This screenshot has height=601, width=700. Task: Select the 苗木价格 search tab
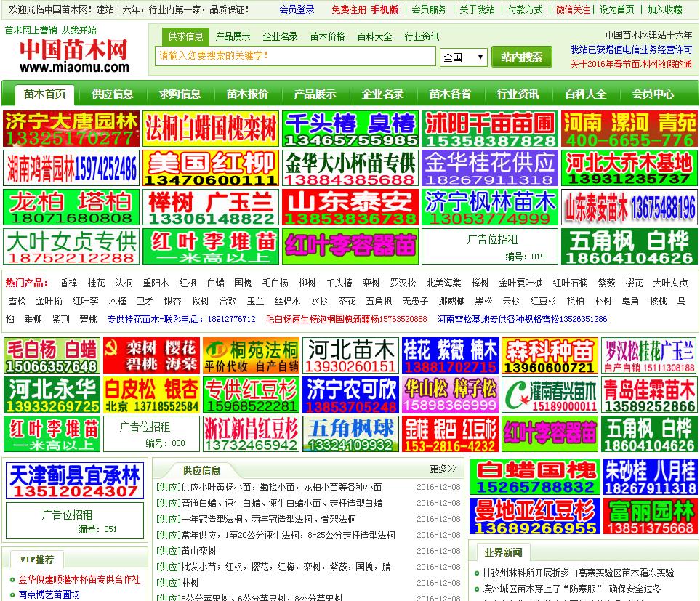pyautogui.click(x=327, y=36)
